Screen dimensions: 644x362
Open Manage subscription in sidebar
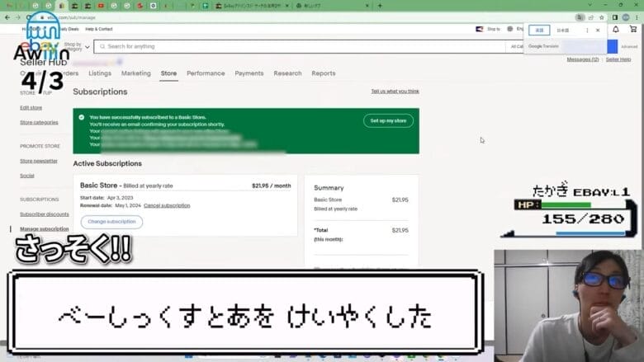click(45, 229)
